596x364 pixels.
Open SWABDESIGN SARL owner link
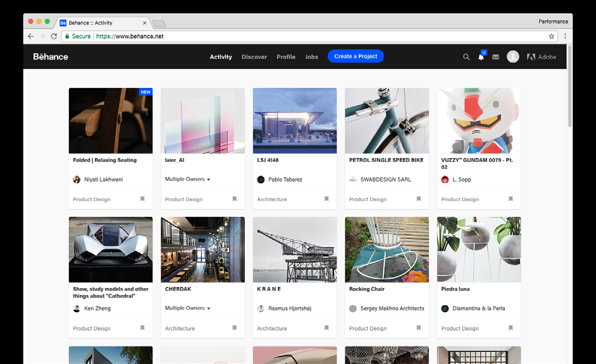385,179
